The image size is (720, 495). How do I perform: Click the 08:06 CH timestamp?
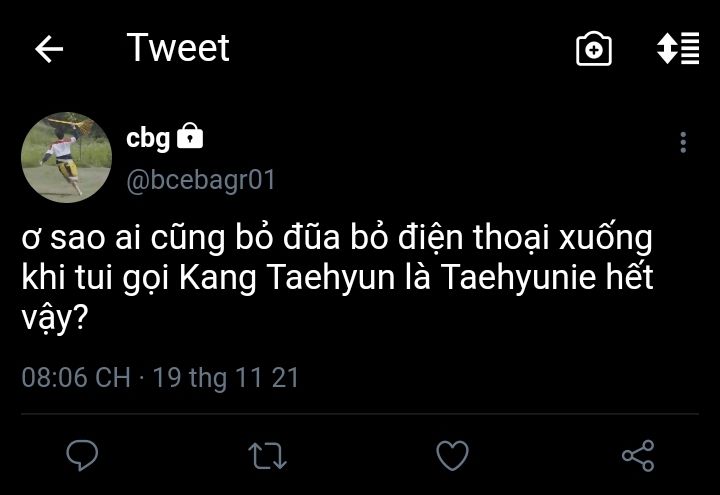76,378
